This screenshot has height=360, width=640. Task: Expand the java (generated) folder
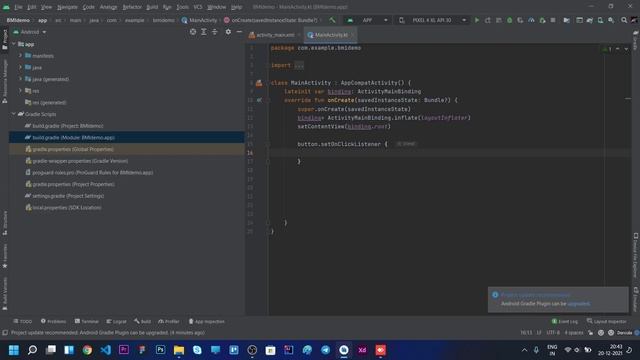[x=20, y=79]
